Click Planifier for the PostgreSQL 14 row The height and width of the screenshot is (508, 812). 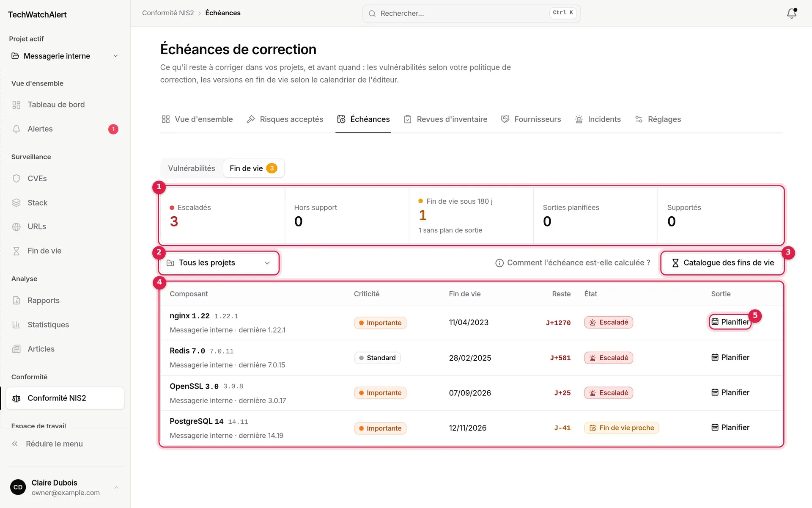pos(730,428)
